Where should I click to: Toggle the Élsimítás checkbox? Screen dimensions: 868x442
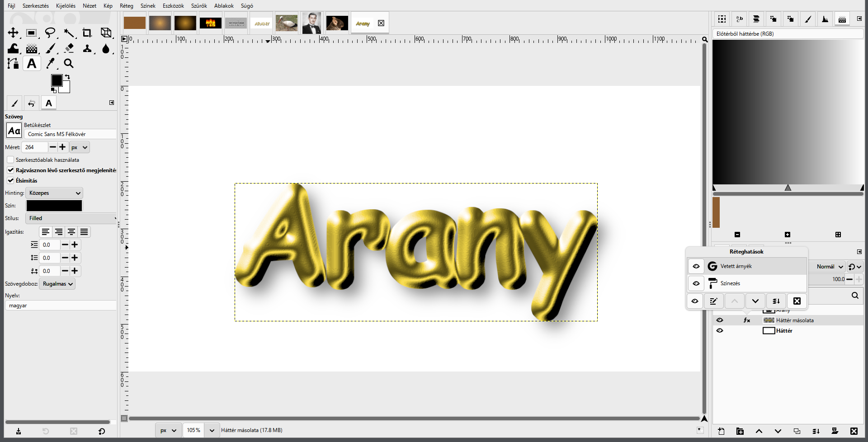click(10, 180)
